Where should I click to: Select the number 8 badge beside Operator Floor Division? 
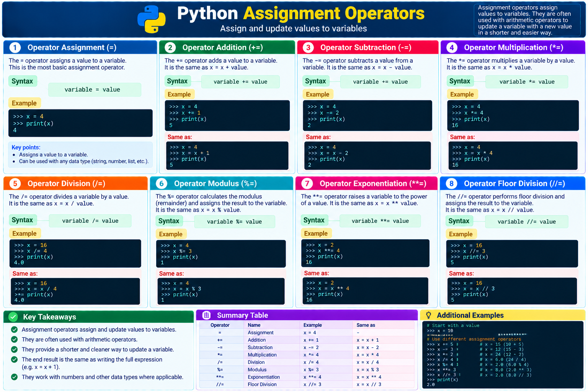click(452, 183)
